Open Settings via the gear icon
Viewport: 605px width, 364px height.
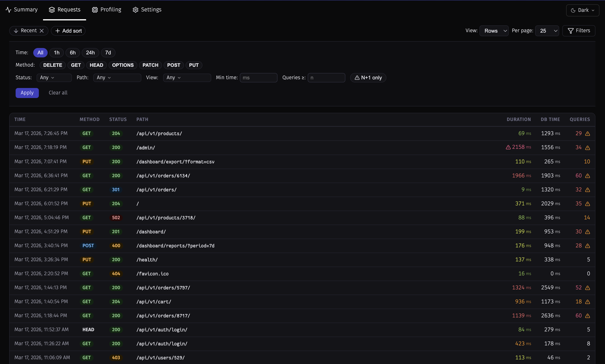coord(135,10)
